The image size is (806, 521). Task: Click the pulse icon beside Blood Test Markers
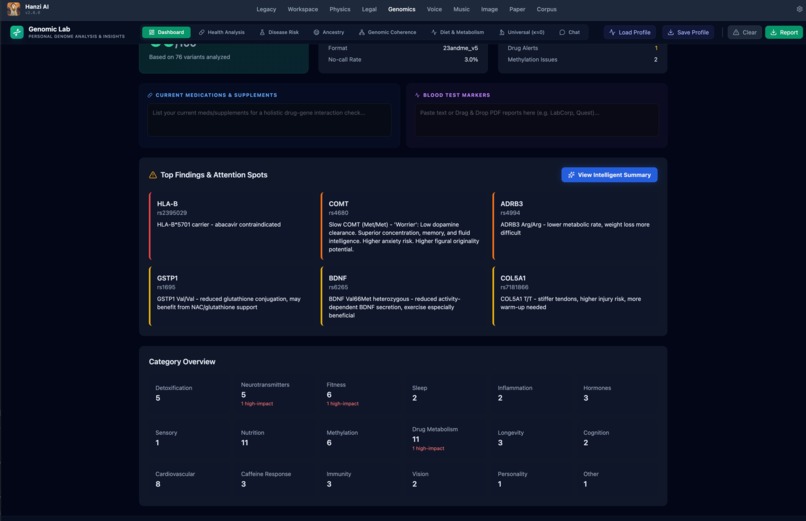pyautogui.click(x=417, y=95)
